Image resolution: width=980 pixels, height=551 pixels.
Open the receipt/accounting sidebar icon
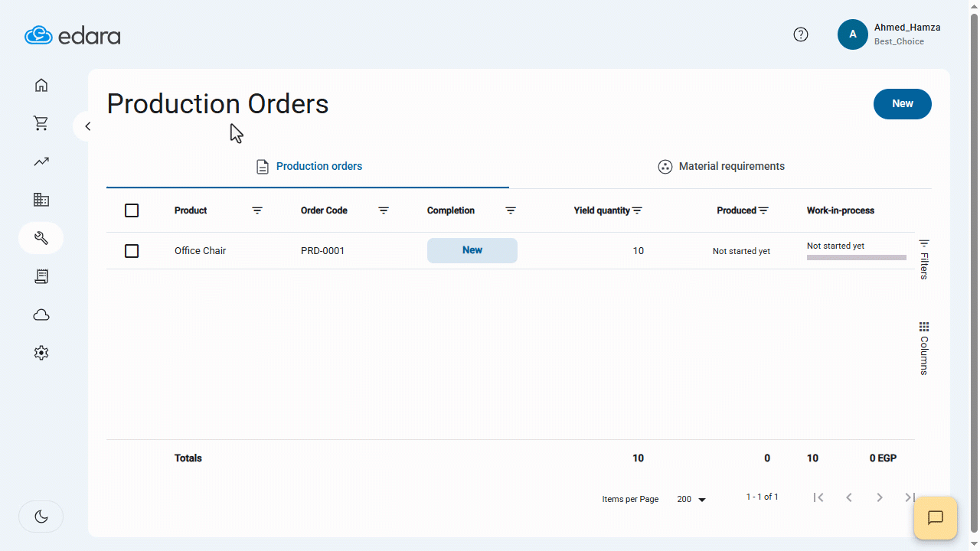[41, 276]
